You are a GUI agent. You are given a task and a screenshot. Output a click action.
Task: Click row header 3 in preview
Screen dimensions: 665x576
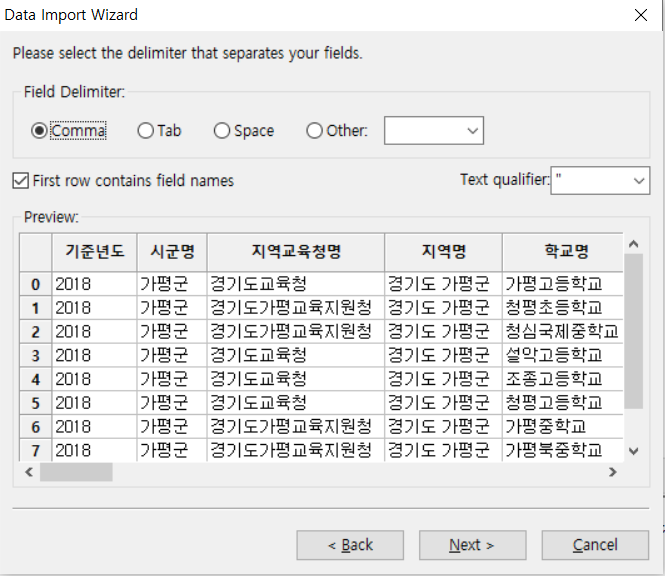tap(36, 355)
